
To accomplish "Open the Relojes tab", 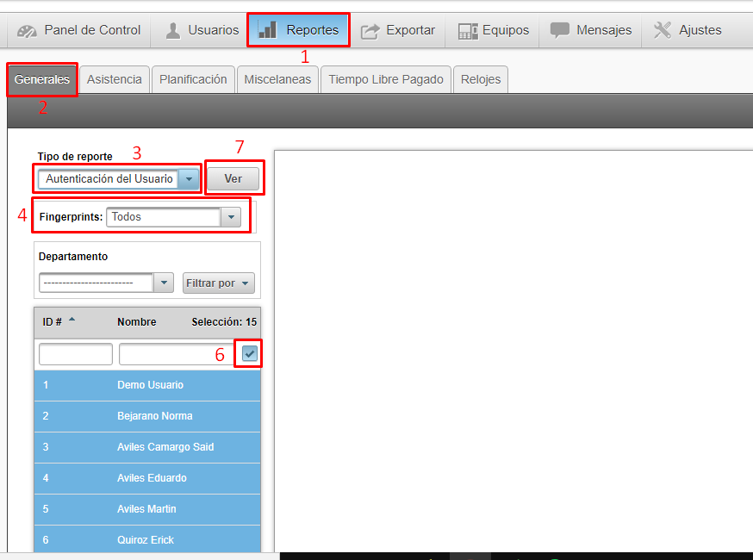I will coord(480,79).
